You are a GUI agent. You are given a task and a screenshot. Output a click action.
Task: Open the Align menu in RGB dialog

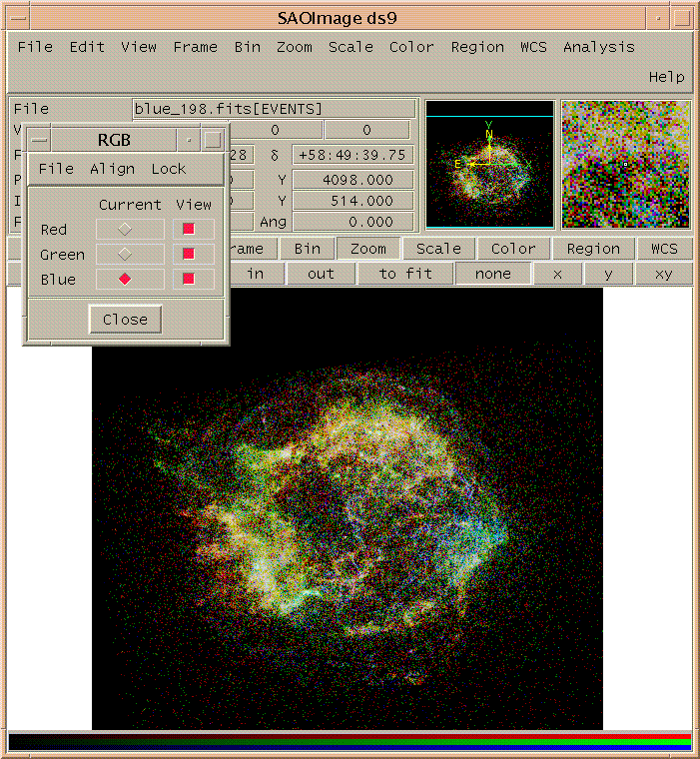112,169
